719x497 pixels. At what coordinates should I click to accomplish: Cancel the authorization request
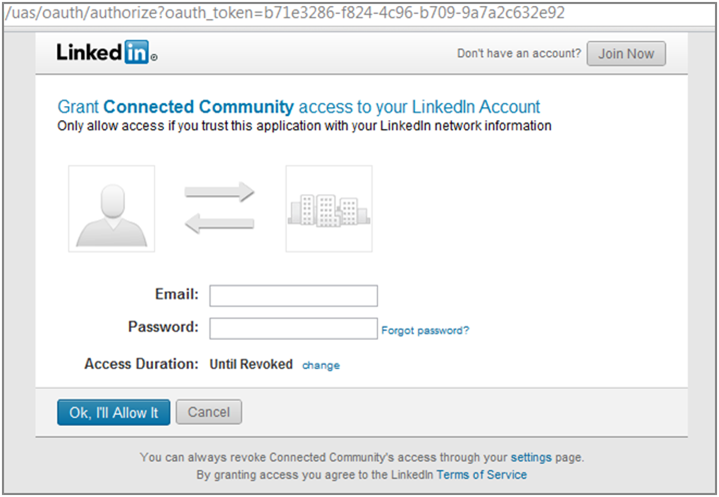(209, 412)
